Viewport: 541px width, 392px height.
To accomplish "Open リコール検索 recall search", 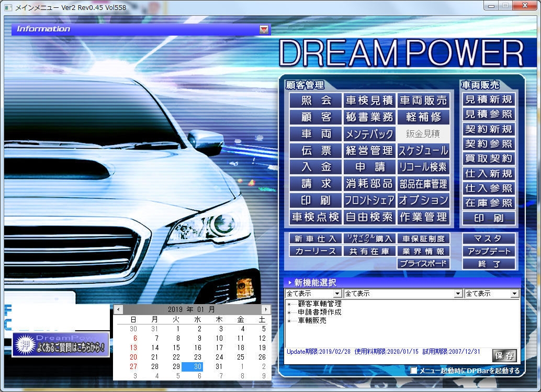I will pos(423,167).
